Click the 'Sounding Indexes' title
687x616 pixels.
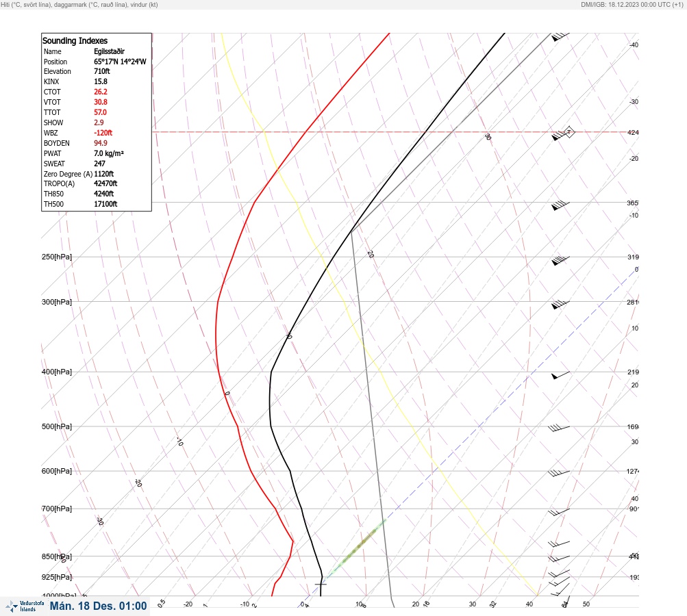75,40
